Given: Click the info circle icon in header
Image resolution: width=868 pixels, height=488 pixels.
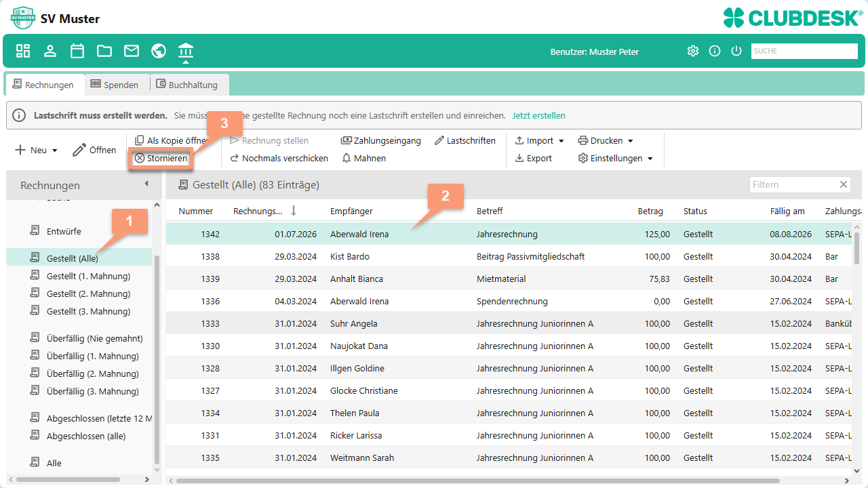Looking at the screenshot, I should point(714,51).
